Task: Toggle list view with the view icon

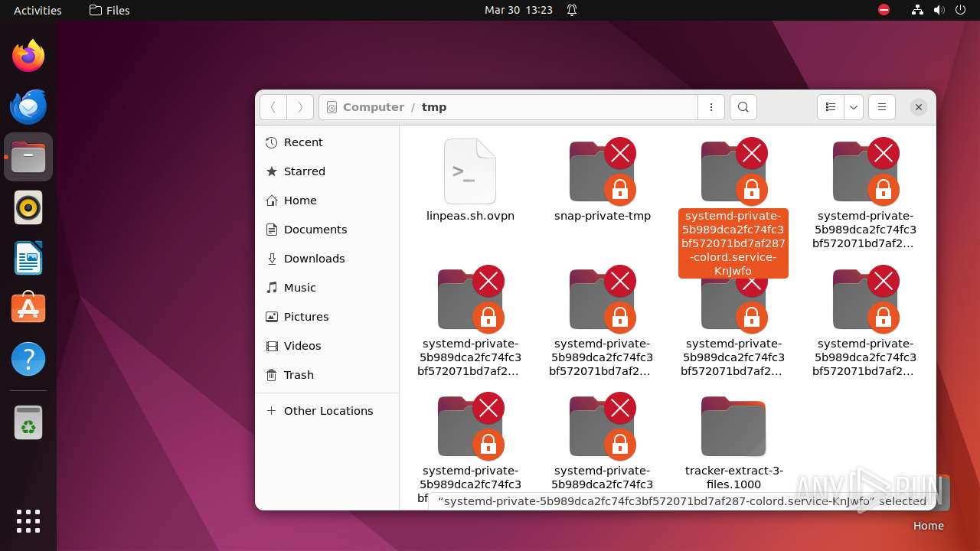Action: click(830, 107)
